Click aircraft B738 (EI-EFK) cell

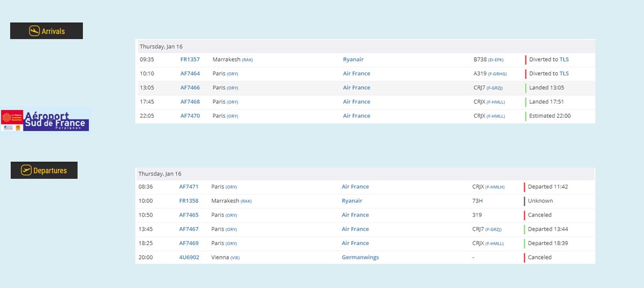[488, 59]
